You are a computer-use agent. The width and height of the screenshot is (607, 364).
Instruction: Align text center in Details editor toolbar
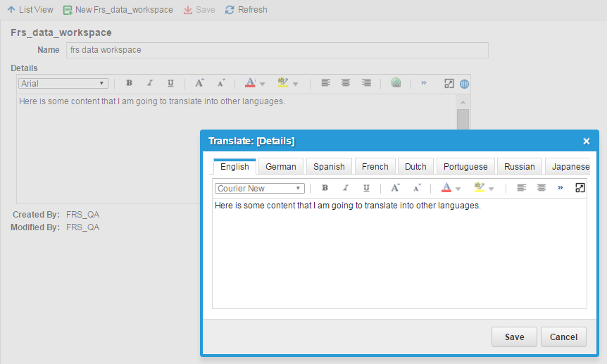tap(346, 83)
